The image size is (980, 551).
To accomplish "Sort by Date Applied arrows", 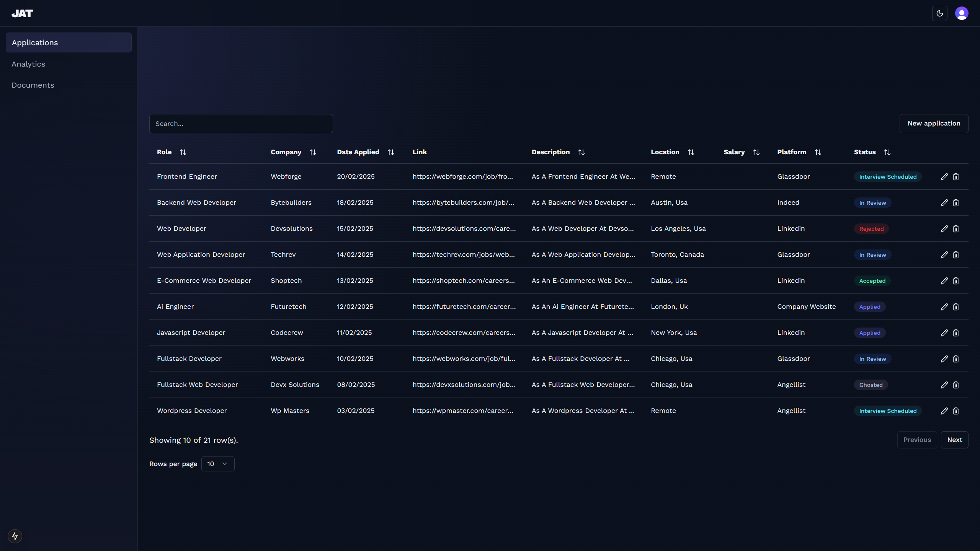I will pos(390,152).
